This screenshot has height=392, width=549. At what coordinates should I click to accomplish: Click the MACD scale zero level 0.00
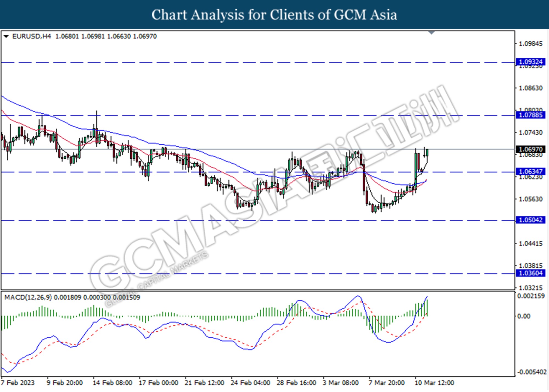point(524,316)
